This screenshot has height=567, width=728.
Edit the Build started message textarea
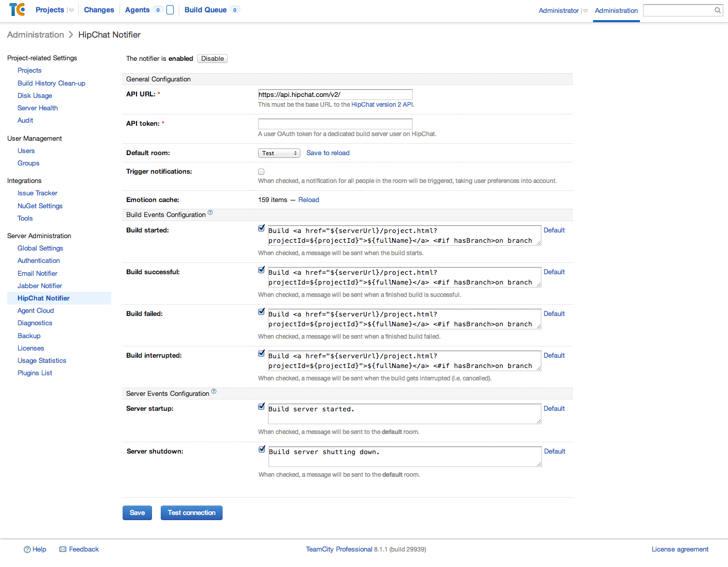[x=404, y=236]
